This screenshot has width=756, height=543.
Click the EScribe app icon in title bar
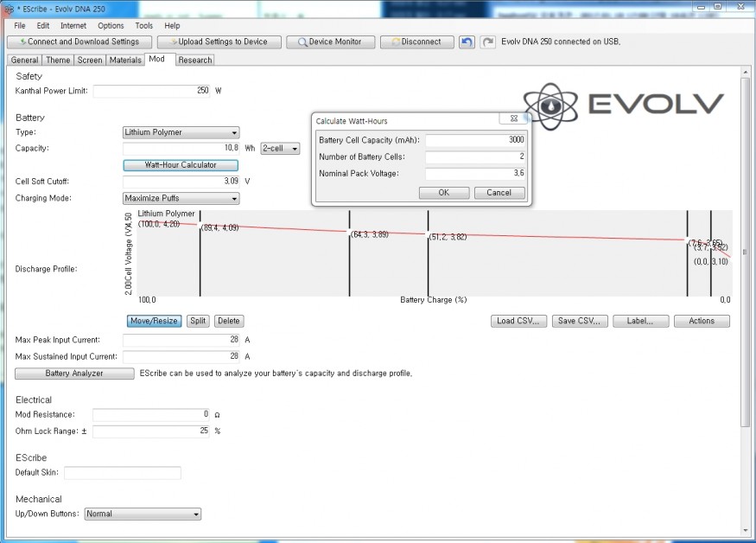point(9,9)
